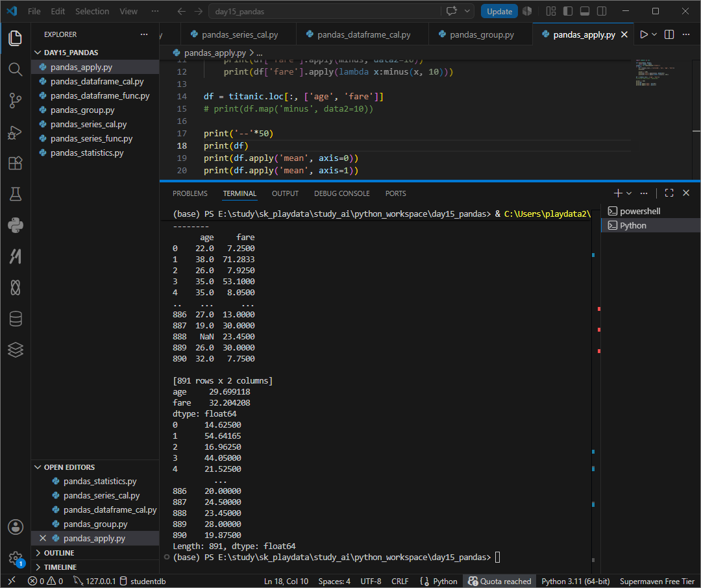Click Customize Layout icon
This screenshot has height=588, width=701.
(551, 11)
